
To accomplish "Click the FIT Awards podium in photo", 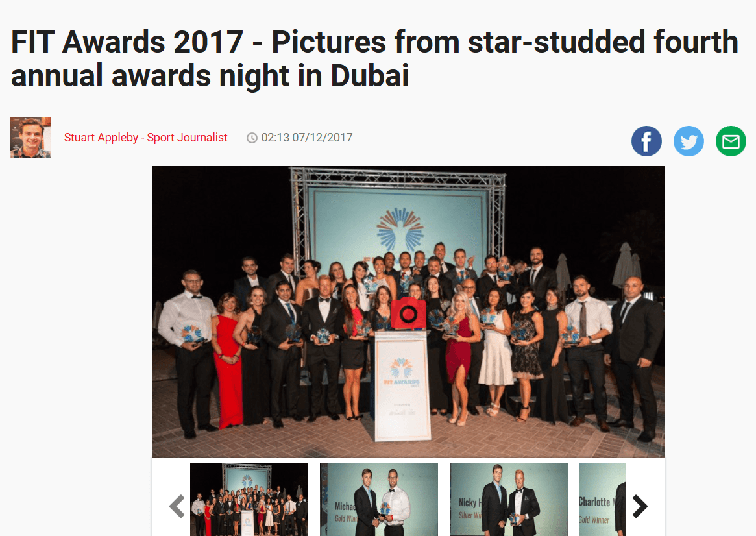I will pos(402,385).
